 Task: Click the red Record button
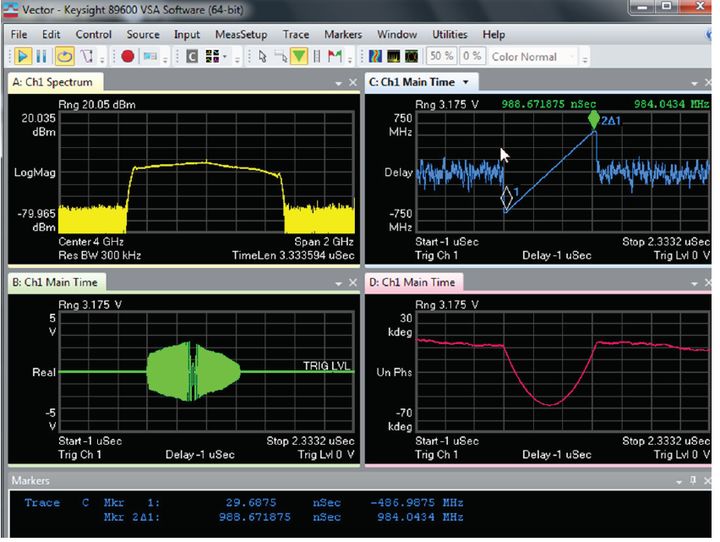(x=128, y=57)
